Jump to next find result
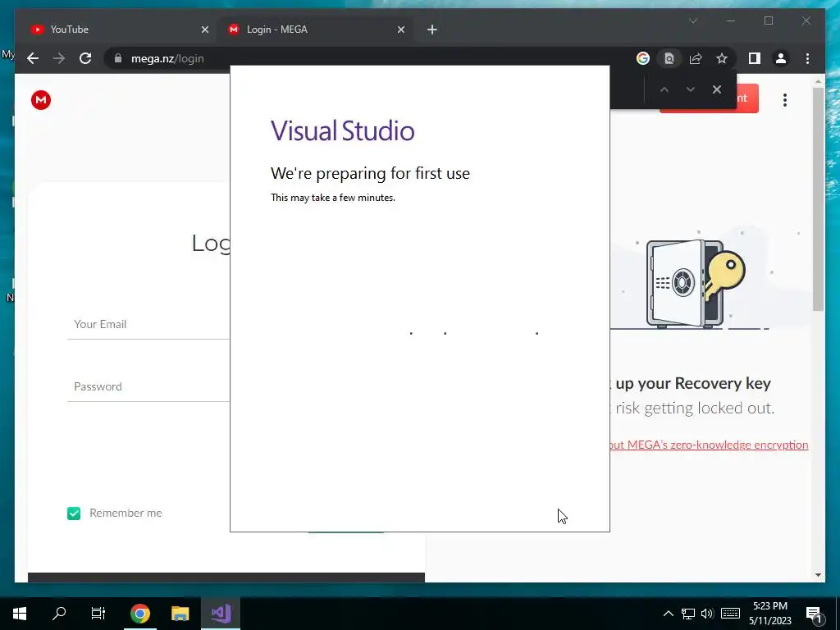This screenshot has height=630, width=840. pos(691,89)
